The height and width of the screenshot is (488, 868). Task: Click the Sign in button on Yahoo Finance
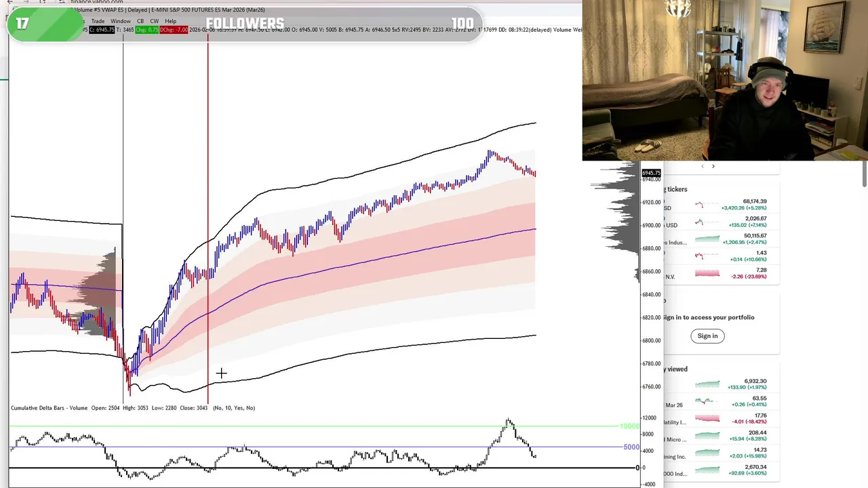point(707,335)
